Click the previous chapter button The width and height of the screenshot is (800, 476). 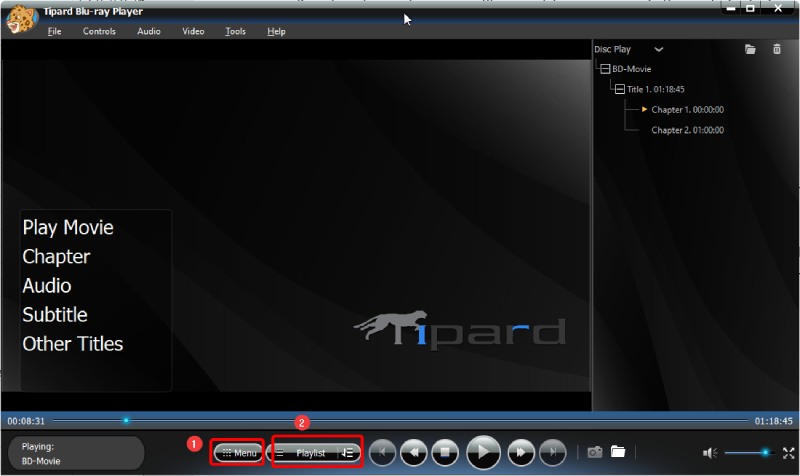tap(382, 452)
